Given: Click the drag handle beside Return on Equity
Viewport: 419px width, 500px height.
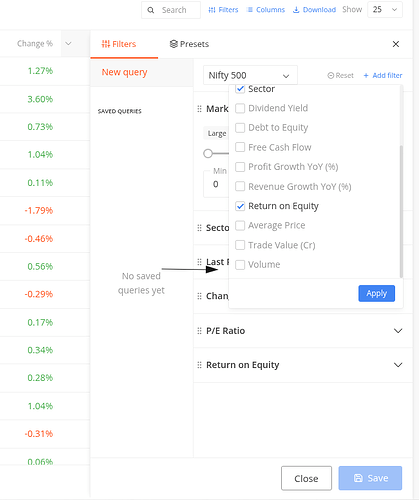Looking at the screenshot, I should coord(199,365).
